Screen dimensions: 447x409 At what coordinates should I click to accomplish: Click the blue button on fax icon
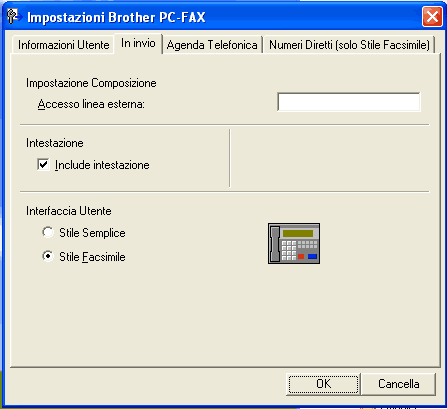point(312,256)
